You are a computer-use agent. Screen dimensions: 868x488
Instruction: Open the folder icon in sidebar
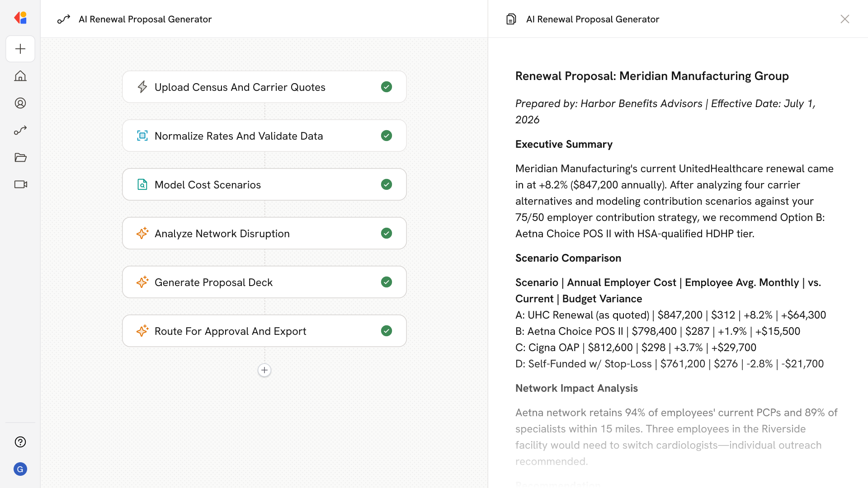click(20, 157)
